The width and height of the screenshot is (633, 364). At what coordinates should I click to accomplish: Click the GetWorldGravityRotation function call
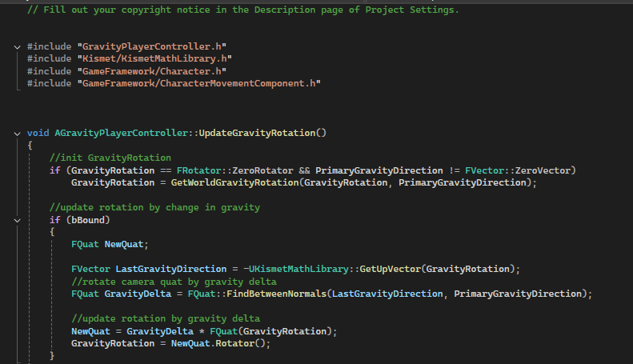coord(235,182)
